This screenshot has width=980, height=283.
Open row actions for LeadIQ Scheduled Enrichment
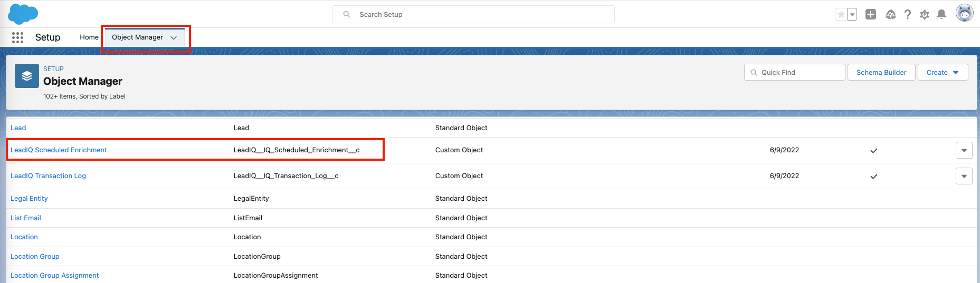(x=964, y=150)
